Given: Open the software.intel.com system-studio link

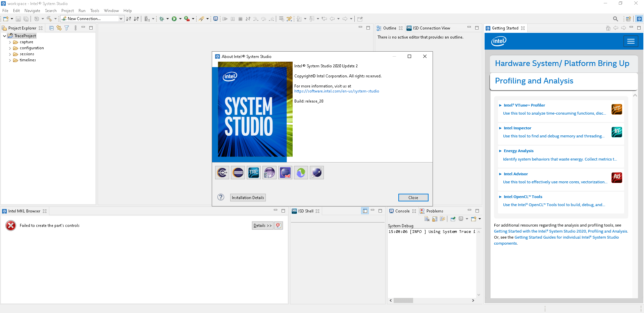Looking at the screenshot, I should point(337,91).
